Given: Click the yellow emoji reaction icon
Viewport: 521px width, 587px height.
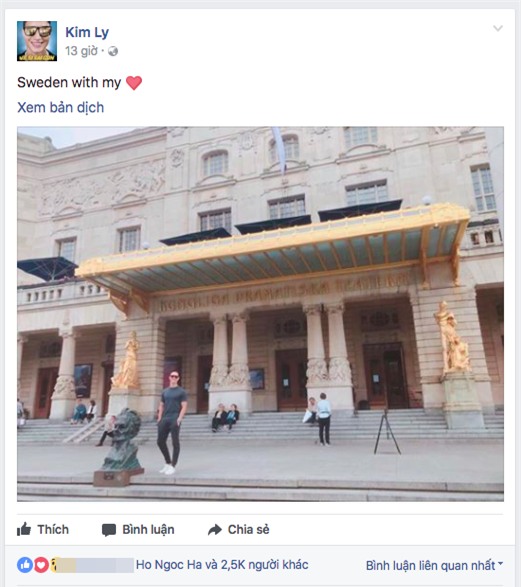Looking at the screenshot, I should click(55, 565).
